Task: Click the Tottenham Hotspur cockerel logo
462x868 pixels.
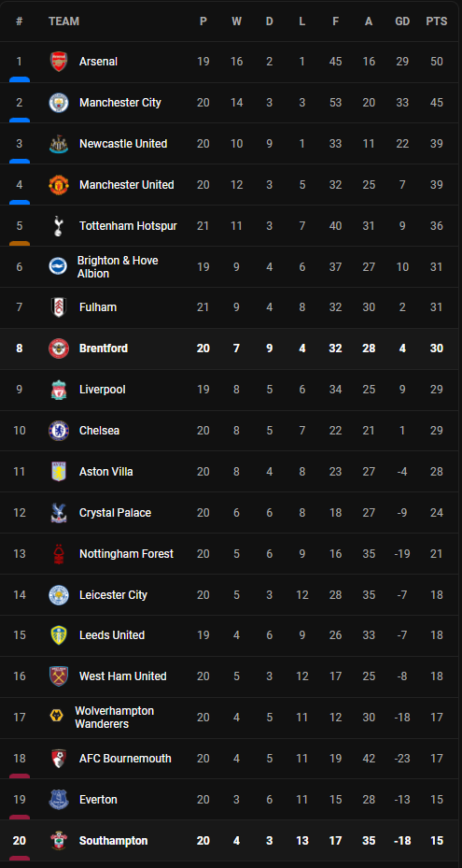Action: 58,226
